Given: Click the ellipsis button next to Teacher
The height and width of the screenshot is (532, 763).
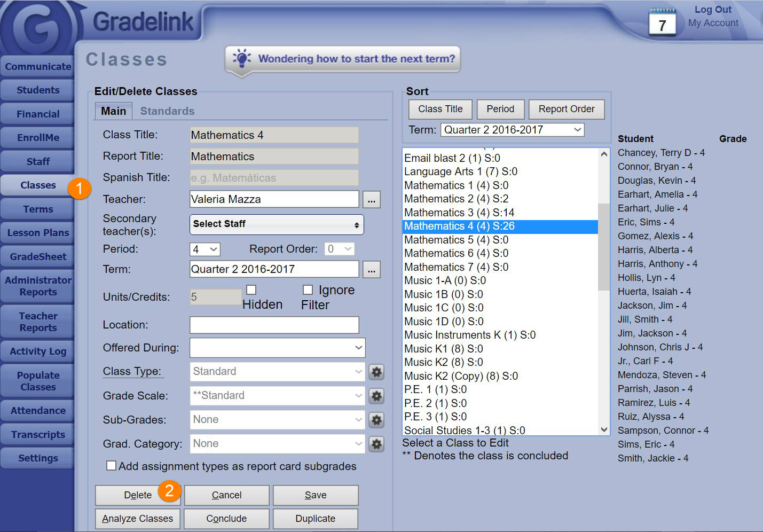Looking at the screenshot, I should [x=372, y=200].
